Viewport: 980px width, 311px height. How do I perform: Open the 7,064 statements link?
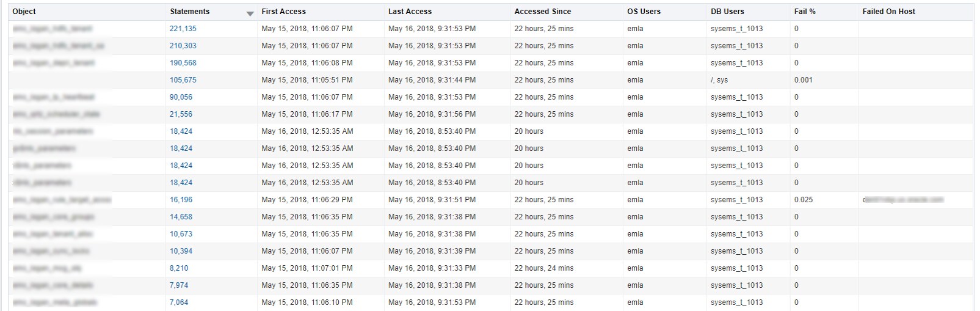tap(179, 302)
